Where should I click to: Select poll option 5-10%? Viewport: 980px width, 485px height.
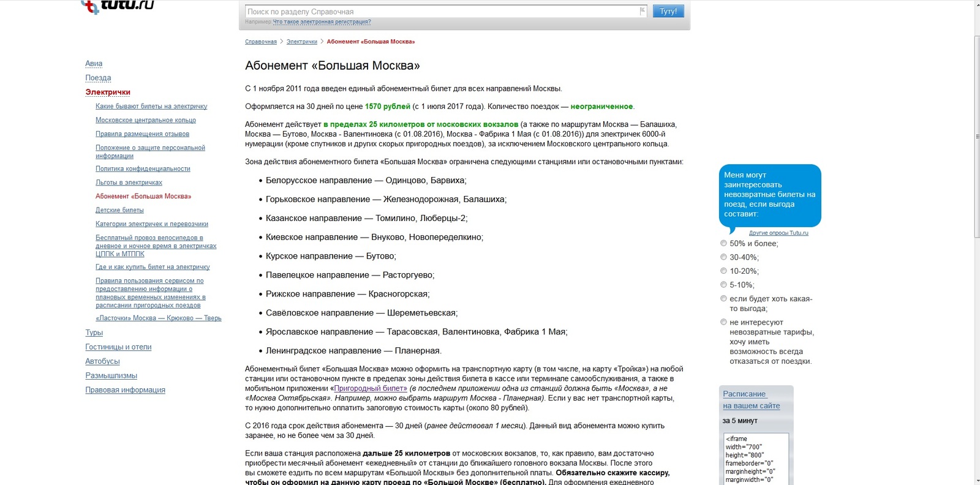coord(723,285)
